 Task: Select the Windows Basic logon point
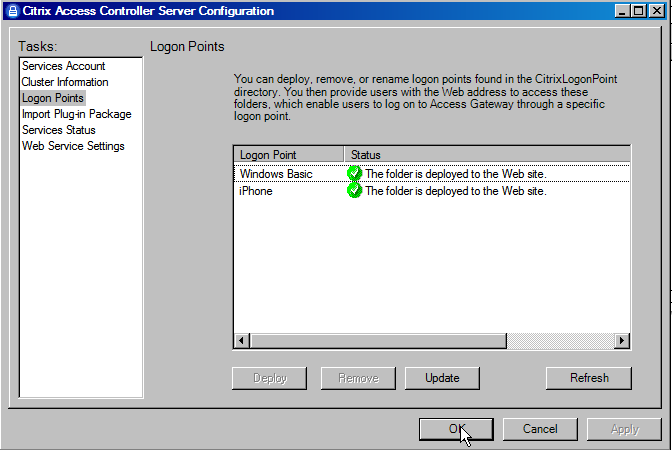[432, 174]
